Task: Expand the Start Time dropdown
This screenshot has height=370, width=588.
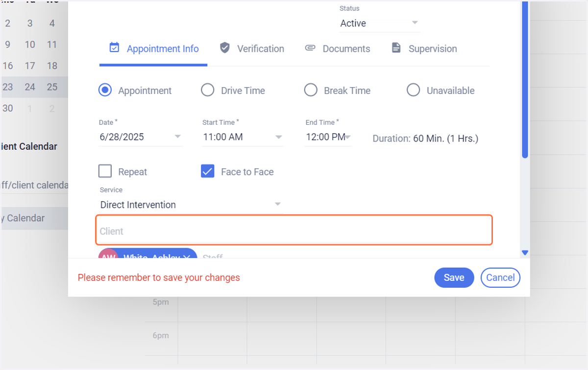Action: (x=243, y=137)
